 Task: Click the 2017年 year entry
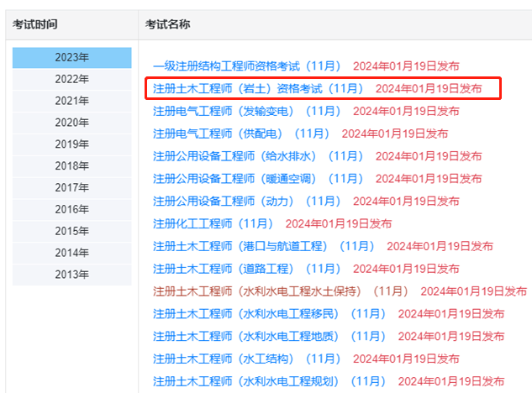[71, 187]
